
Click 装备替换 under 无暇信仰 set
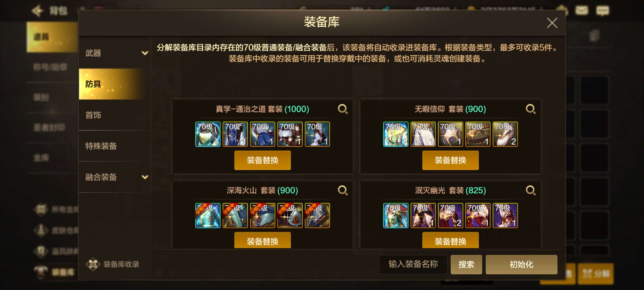coord(451,160)
